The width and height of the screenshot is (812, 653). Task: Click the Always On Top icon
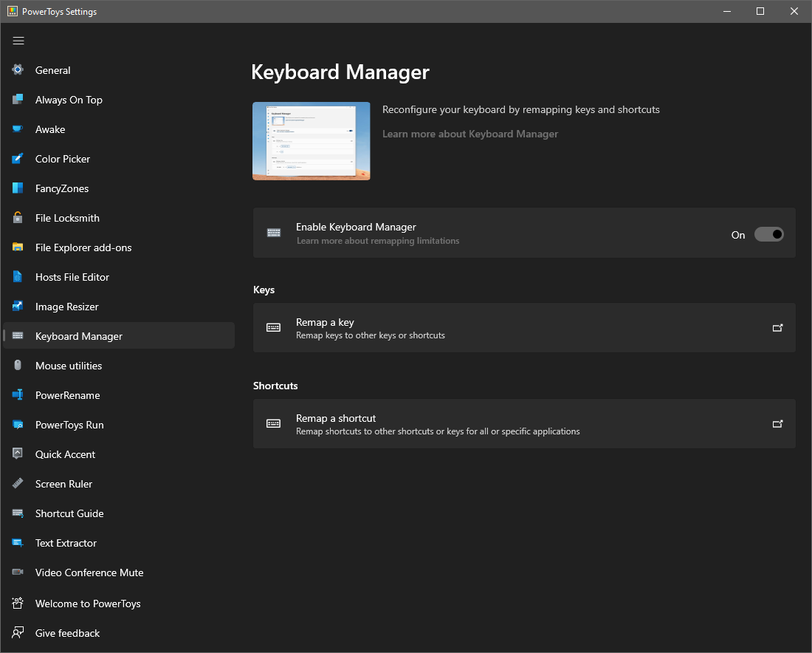[x=18, y=100]
